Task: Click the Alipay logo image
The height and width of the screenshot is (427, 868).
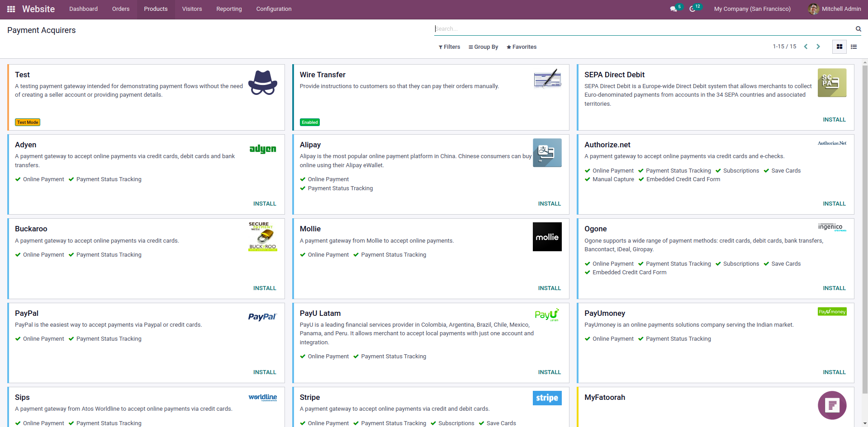Action: pyautogui.click(x=547, y=153)
